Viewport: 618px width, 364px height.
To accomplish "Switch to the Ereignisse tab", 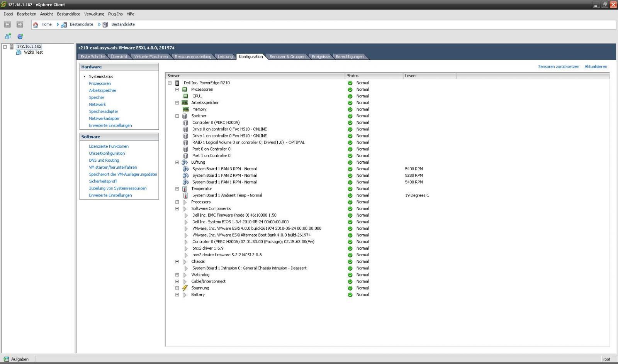I will [x=321, y=57].
